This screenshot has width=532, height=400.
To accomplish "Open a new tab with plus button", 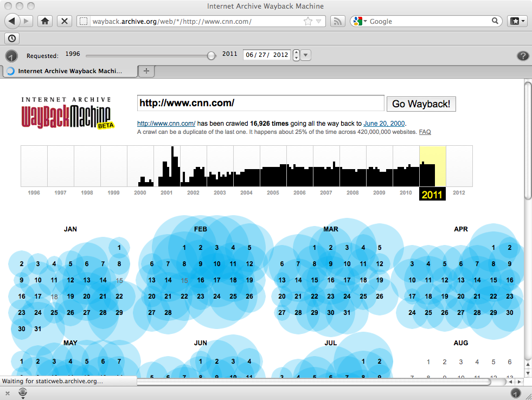I will point(146,71).
